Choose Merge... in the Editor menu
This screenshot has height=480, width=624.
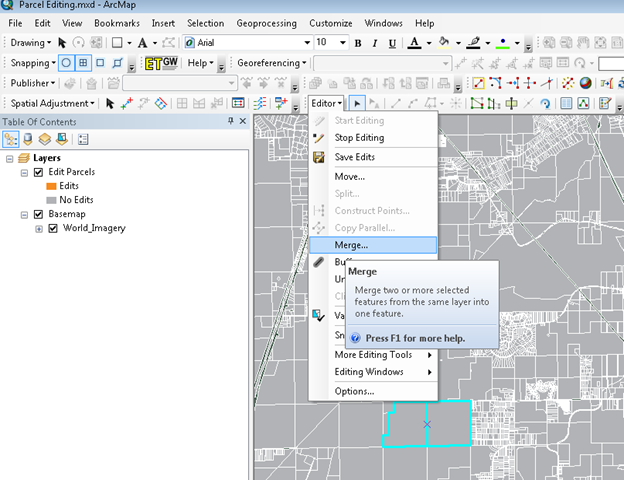pyautogui.click(x=373, y=245)
